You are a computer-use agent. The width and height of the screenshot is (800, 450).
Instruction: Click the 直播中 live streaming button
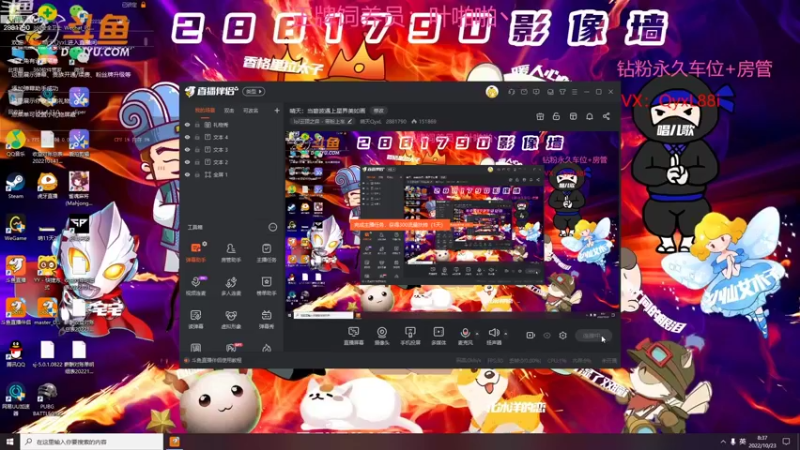point(593,335)
